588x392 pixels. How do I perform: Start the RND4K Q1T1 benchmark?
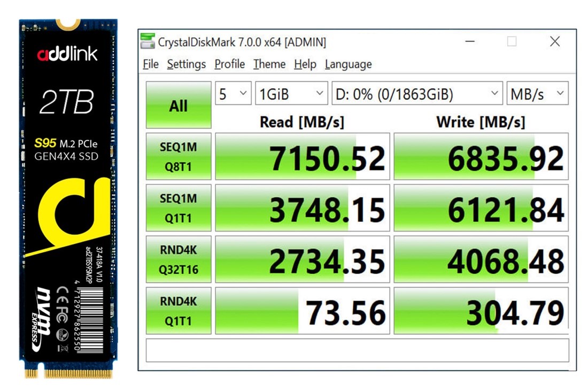(x=179, y=311)
